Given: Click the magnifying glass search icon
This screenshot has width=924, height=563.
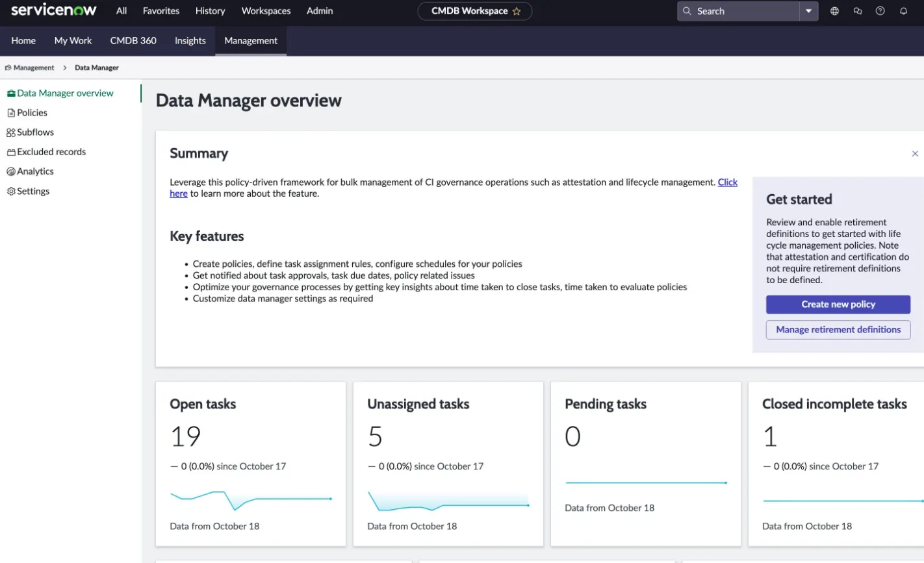Looking at the screenshot, I should (687, 11).
